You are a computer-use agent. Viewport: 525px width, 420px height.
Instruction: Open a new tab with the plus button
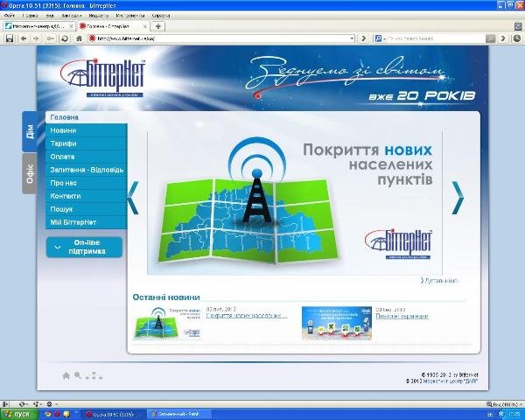[158, 26]
